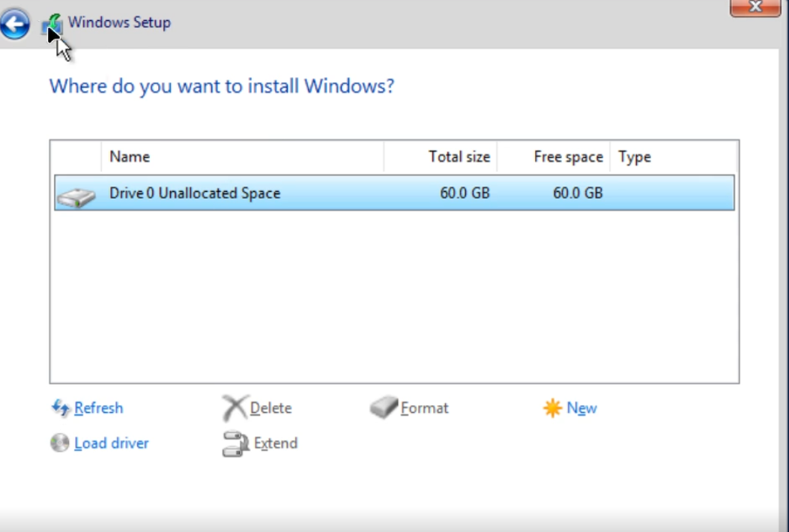Screen dimensions: 789x532
Task: Select the Delete link text
Action: coord(271,408)
